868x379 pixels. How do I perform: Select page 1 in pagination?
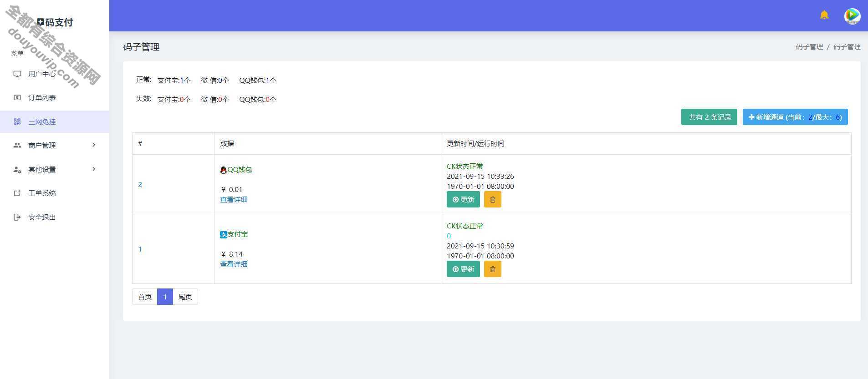(x=165, y=297)
